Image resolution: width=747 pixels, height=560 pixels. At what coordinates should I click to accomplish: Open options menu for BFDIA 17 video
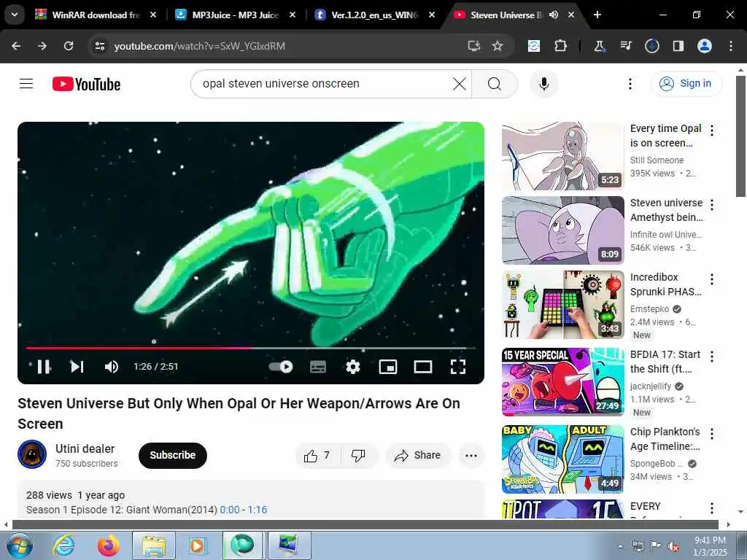tap(712, 356)
